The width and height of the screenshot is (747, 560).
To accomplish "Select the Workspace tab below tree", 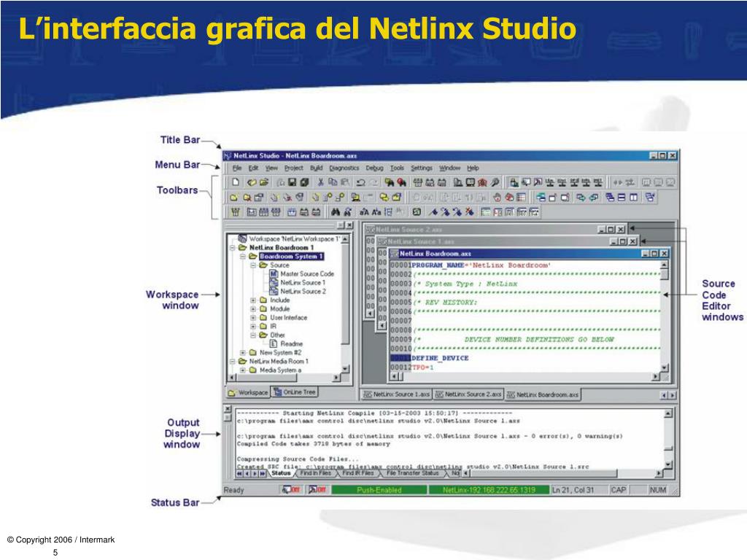I will [x=248, y=392].
